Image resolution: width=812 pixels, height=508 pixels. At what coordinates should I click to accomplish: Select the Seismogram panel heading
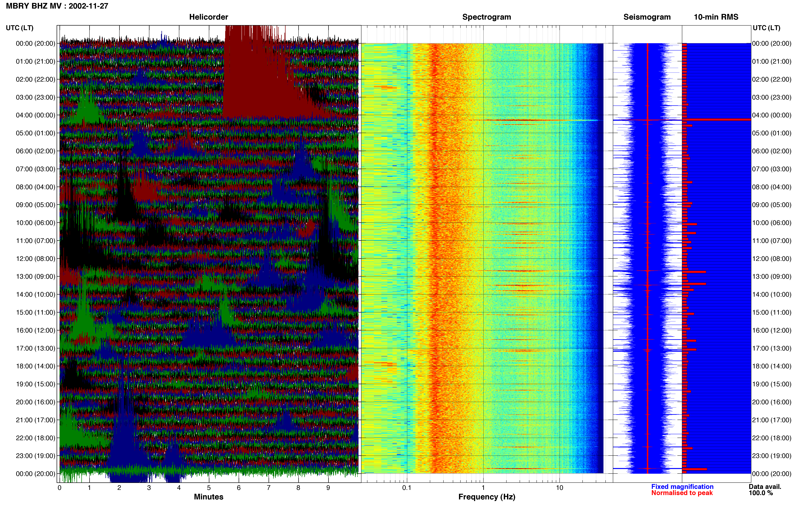pyautogui.click(x=647, y=17)
